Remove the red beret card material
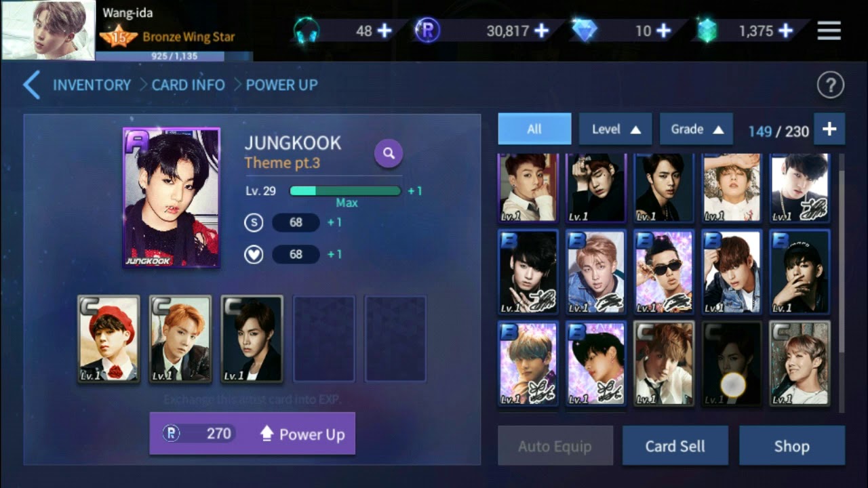The width and height of the screenshot is (868, 488). point(108,339)
